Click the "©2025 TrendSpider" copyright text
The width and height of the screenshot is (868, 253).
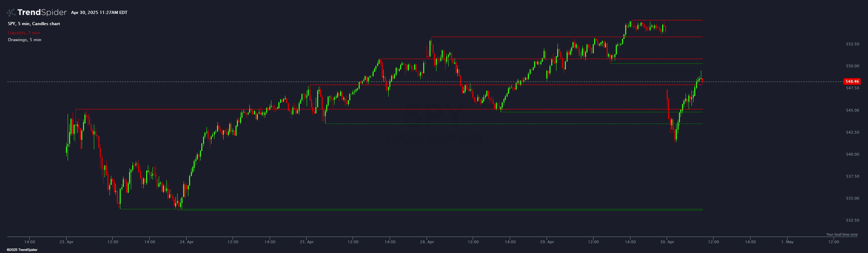(x=22, y=250)
